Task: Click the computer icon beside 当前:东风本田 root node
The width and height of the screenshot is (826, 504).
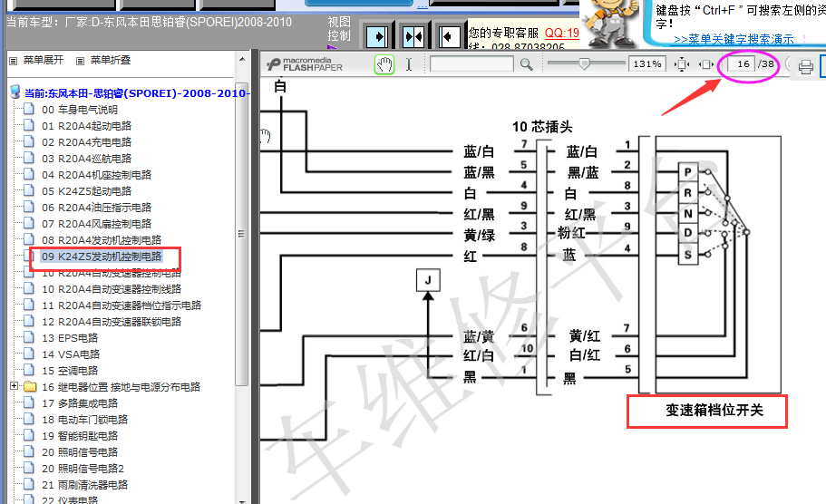Action: (x=15, y=92)
